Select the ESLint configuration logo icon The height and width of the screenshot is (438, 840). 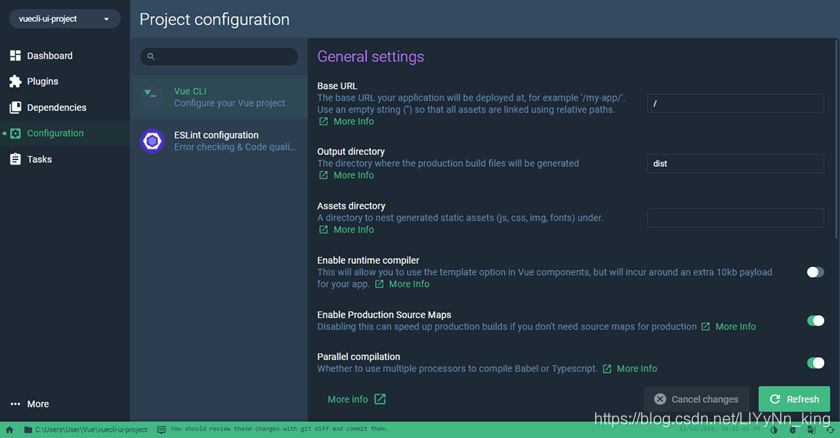tap(152, 141)
